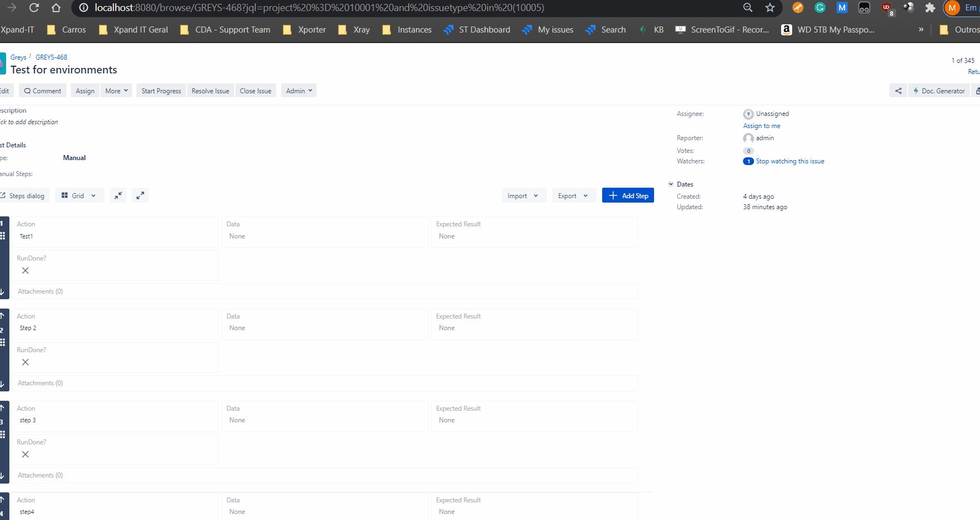Open the Doc. Generator button

click(939, 91)
